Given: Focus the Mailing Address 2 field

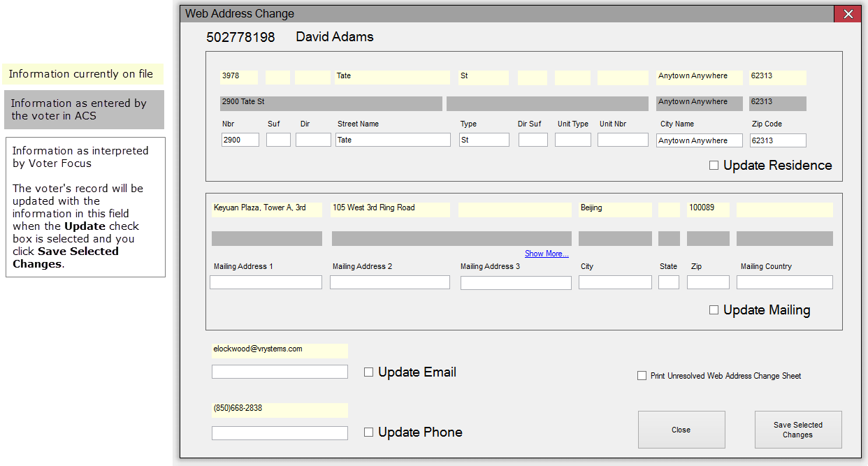Looking at the screenshot, I should click(389, 282).
